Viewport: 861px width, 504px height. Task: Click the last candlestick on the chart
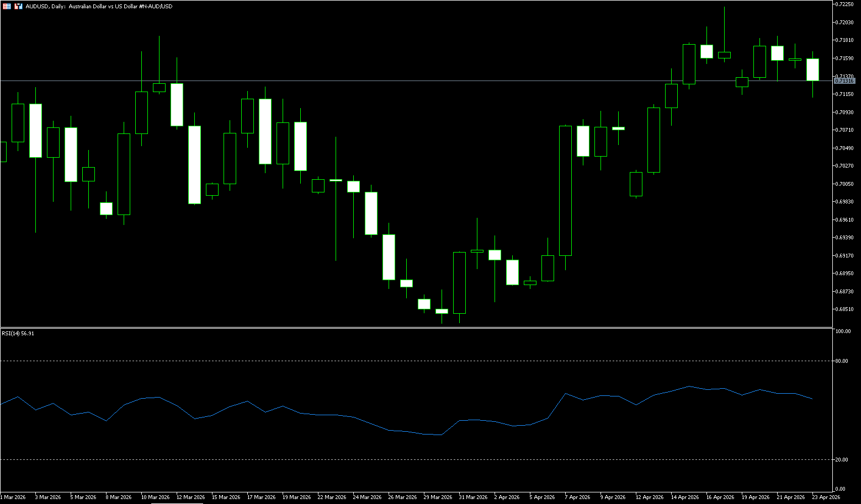tap(812, 69)
